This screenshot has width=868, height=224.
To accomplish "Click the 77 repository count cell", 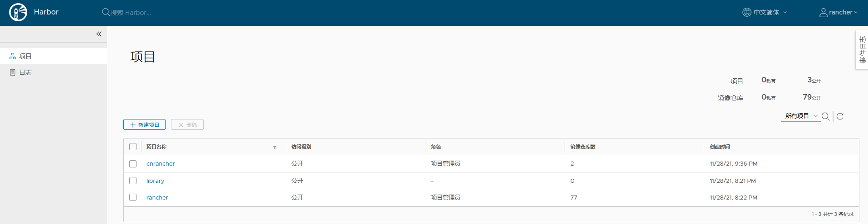I will 574,198.
